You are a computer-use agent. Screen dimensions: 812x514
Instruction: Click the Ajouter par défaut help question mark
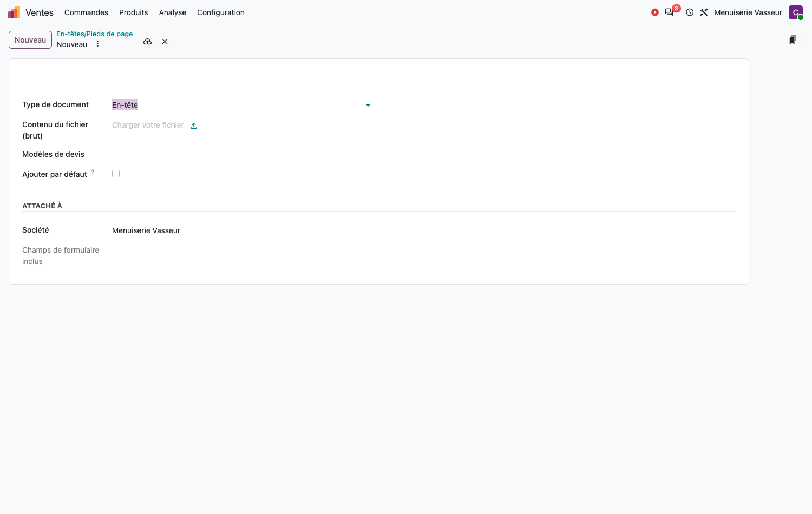pyautogui.click(x=93, y=172)
